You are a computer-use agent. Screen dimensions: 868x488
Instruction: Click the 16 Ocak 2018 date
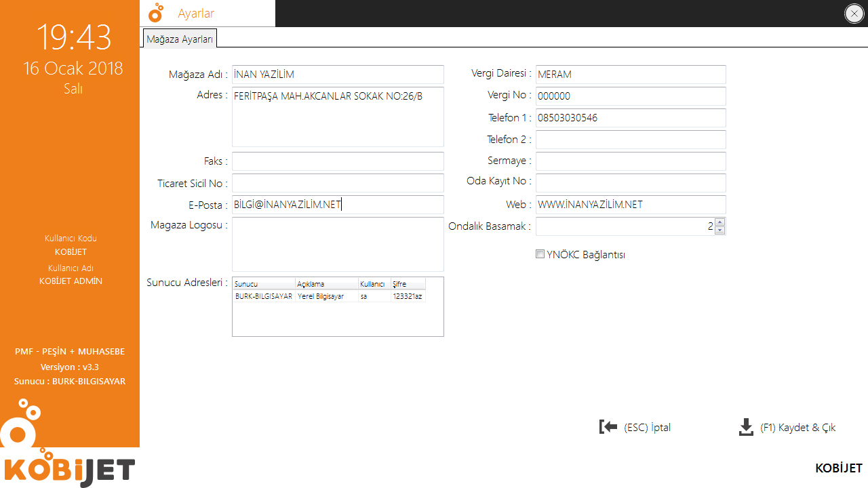(73, 68)
